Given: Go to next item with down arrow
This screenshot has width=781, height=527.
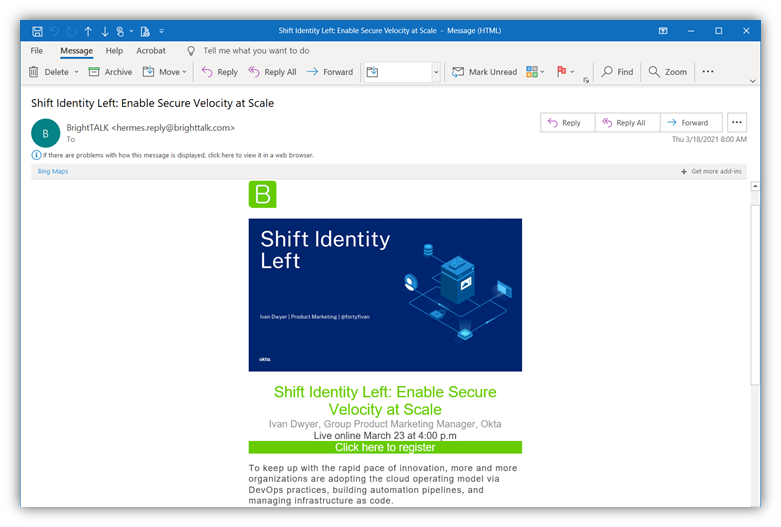Looking at the screenshot, I should 105,31.
